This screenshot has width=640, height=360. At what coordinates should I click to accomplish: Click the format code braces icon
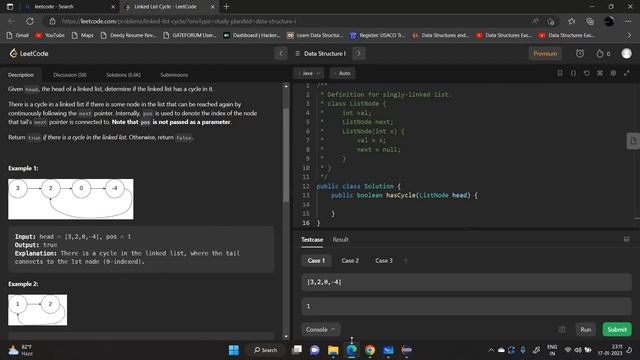point(573,73)
